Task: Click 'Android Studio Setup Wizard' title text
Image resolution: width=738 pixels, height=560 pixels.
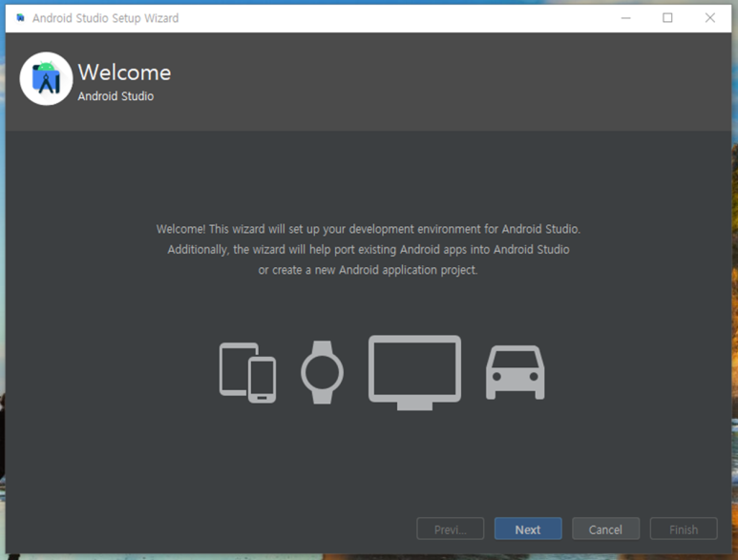Action: tap(105, 18)
